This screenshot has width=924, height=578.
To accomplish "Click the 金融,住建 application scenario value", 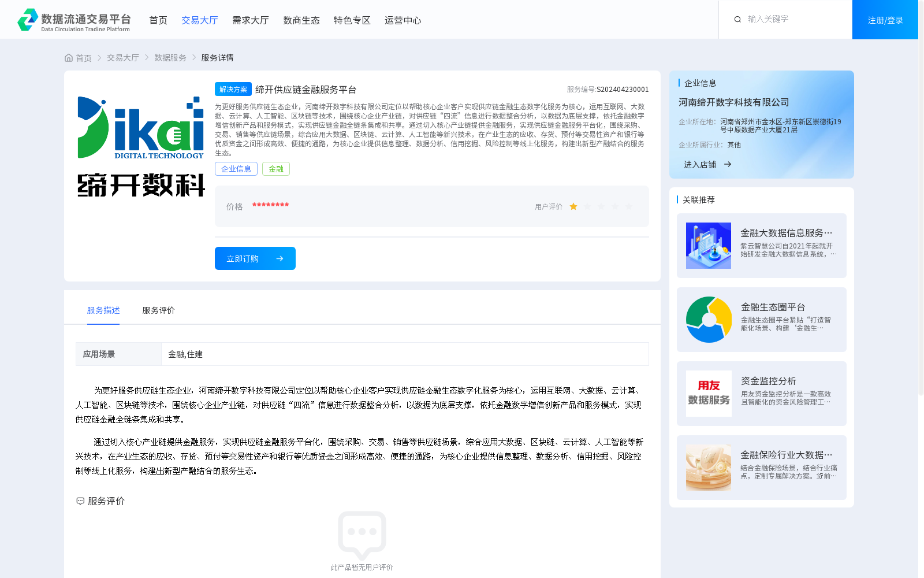I will click(x=185, y=354).
